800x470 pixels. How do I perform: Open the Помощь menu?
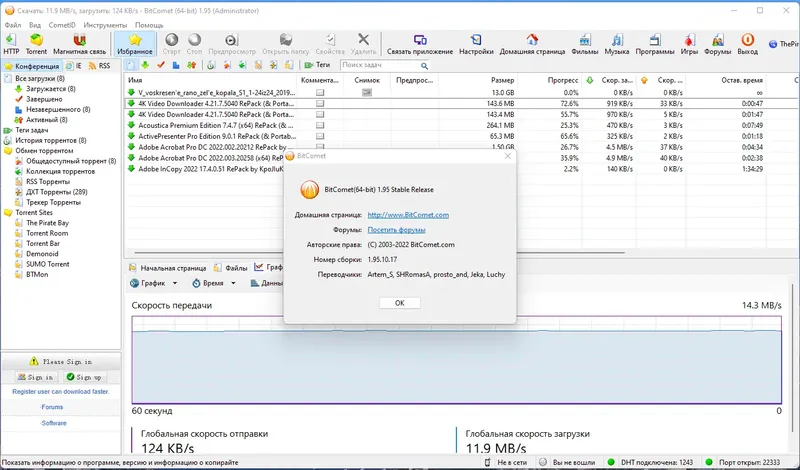[149, 25]
